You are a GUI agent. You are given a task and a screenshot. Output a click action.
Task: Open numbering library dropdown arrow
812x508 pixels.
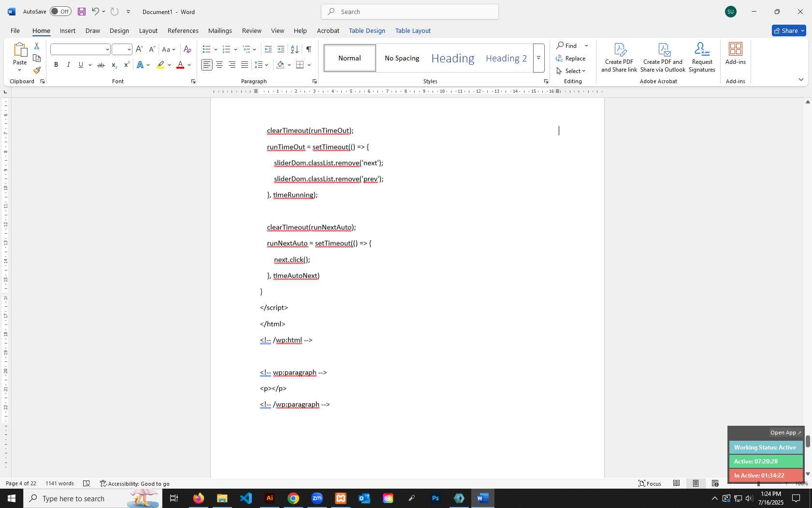click(235, 49)
